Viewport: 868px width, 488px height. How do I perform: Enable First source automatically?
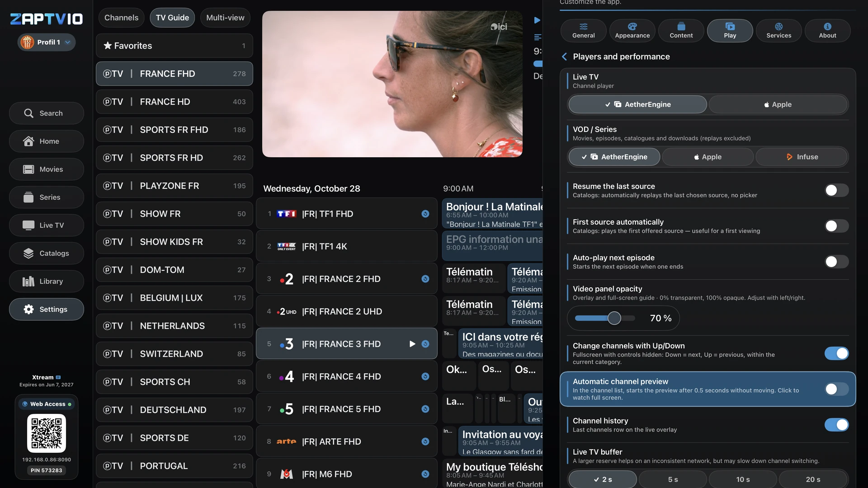click(836, 226)
